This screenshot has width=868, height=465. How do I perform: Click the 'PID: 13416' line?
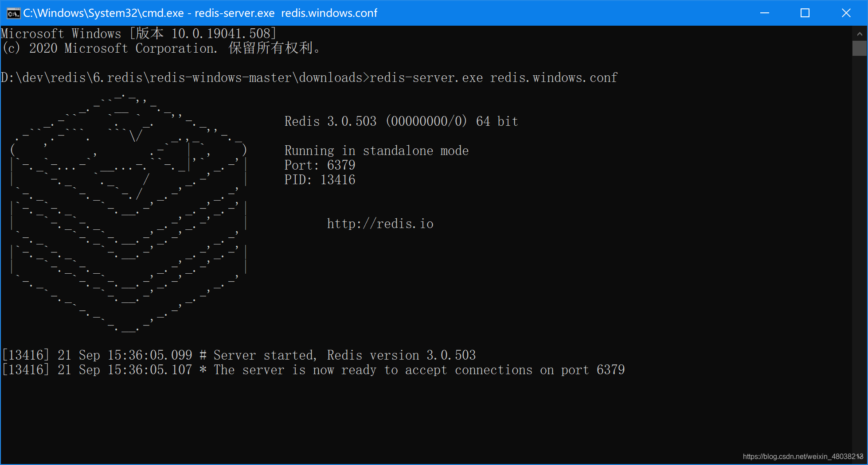pyautogui.click(x=320, y=180)
